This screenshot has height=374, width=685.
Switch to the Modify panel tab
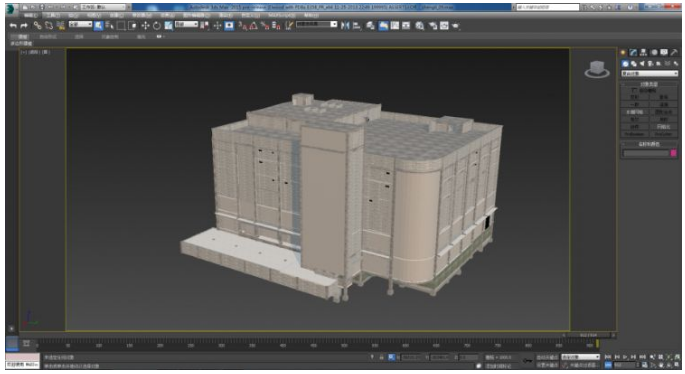pos(633,52)
